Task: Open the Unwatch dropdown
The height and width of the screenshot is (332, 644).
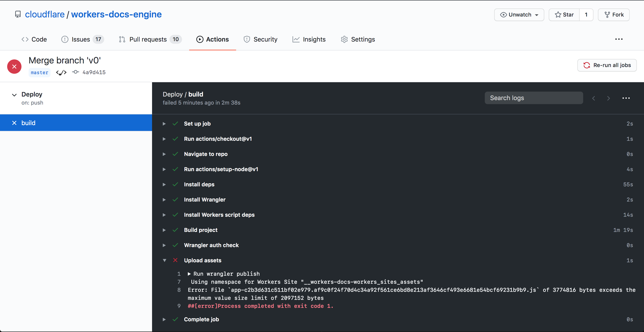Action: [x=519, y=15]
